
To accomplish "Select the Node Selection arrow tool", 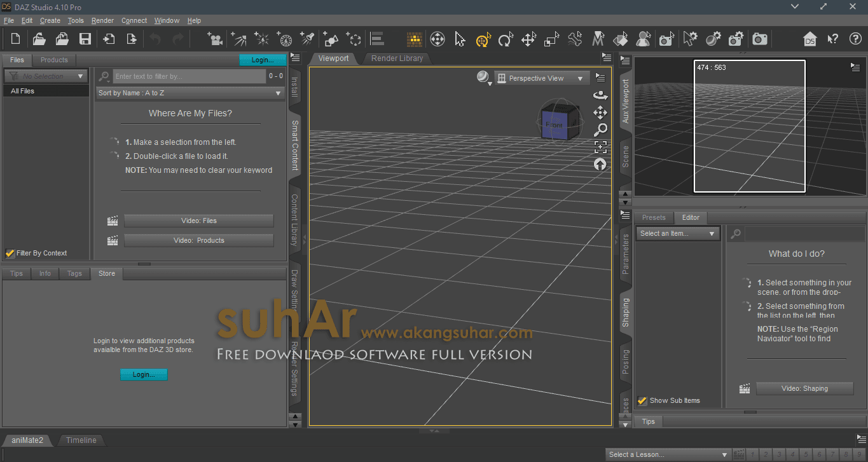I will pos(460,39).
